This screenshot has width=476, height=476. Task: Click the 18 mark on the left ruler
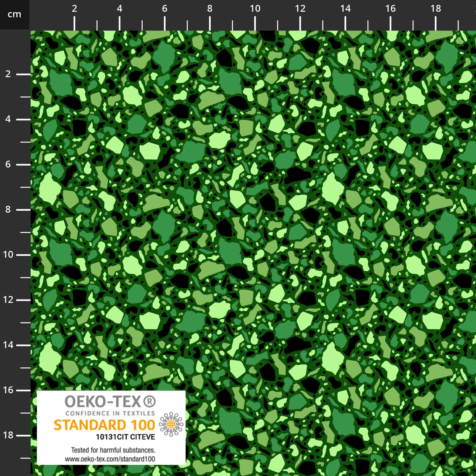pyautogui.click(x=8, y=435)
